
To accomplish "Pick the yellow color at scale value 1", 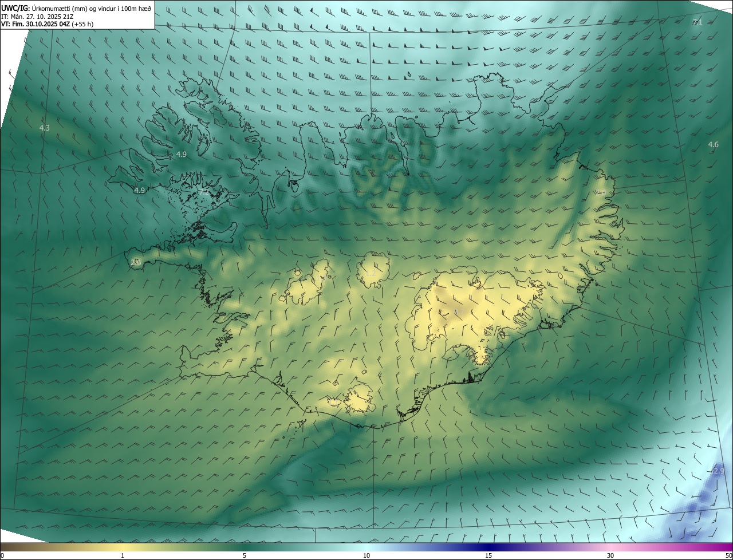I will tap(123, 547).
